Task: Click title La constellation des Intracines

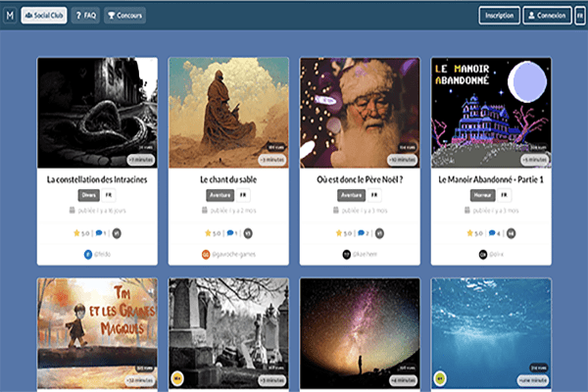Action: click(x=97, y=179)
